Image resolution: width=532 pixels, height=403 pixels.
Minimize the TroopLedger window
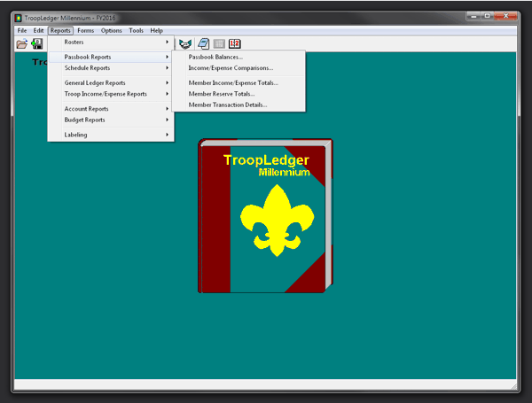pos(473,16)
